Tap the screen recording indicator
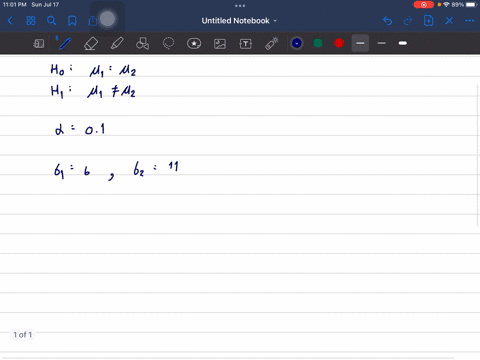Viewport: 480px width, 360px height. pos(423,5)
